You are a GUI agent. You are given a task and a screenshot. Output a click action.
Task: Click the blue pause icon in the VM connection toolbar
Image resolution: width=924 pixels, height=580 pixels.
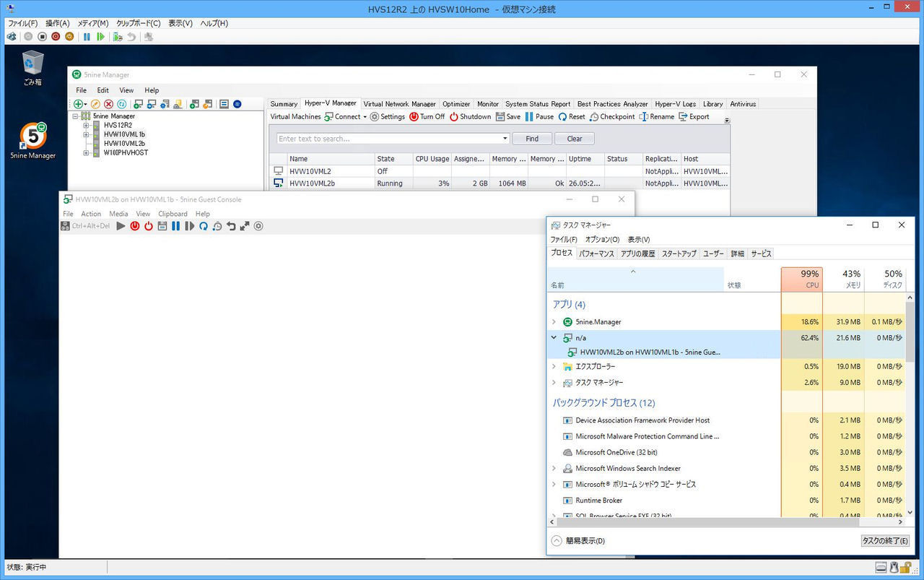pyautogui.click(x=87, y=36)
